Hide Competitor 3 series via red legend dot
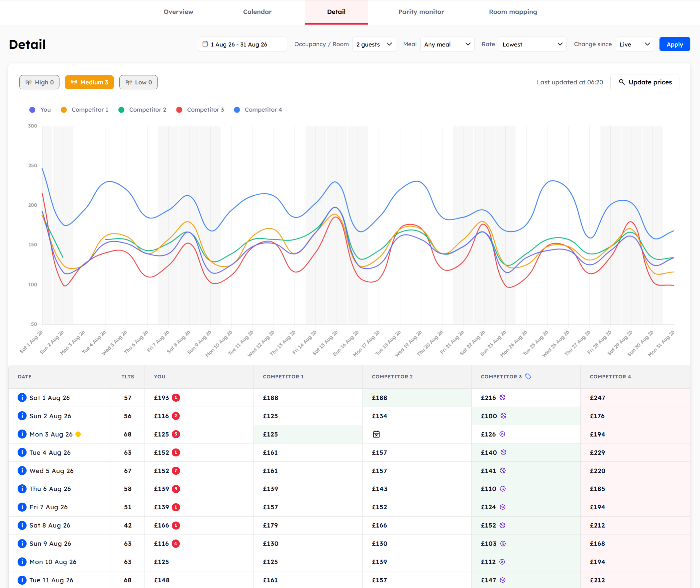Viewport: 700px width, 588px height. click(179, 110)
